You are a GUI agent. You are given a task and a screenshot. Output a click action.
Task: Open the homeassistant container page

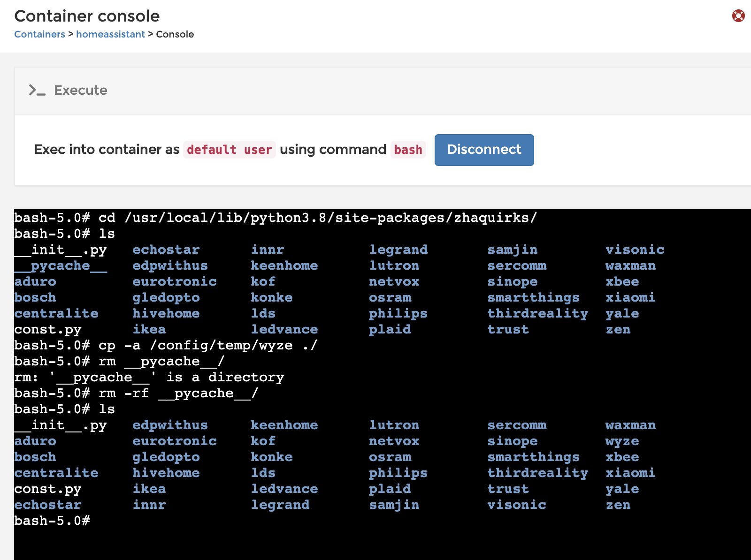coord(111,34)
